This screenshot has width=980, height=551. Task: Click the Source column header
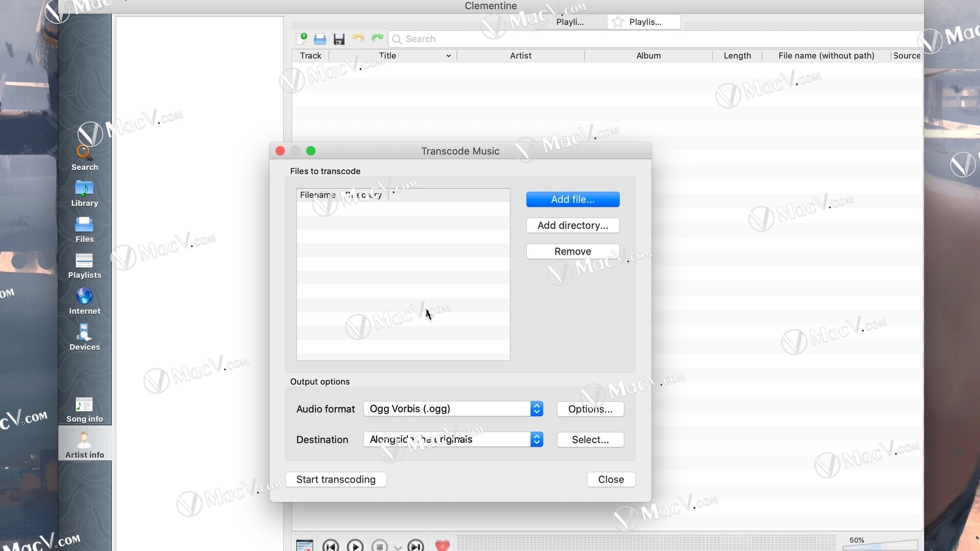(906, 56)
